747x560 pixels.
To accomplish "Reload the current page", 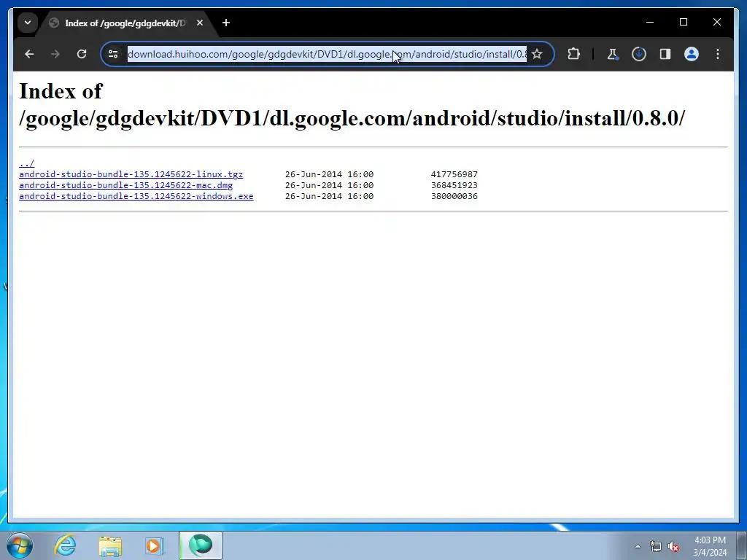I will 82,54.
